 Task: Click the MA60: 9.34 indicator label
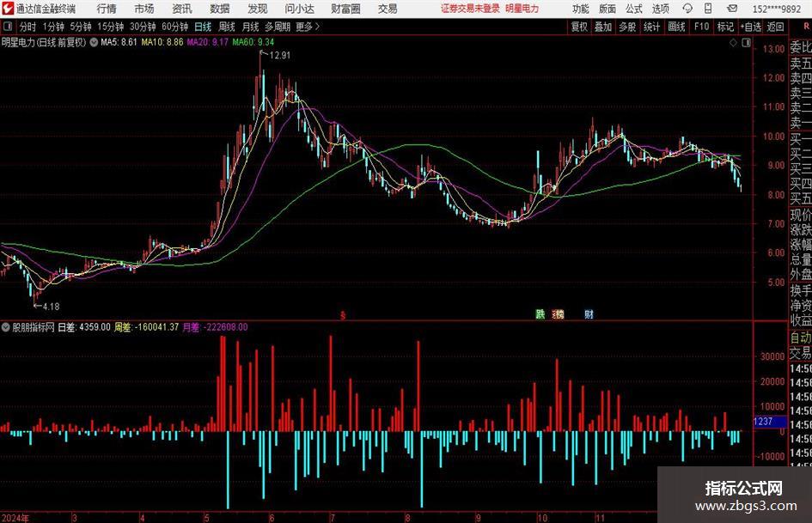click(253, 42)
